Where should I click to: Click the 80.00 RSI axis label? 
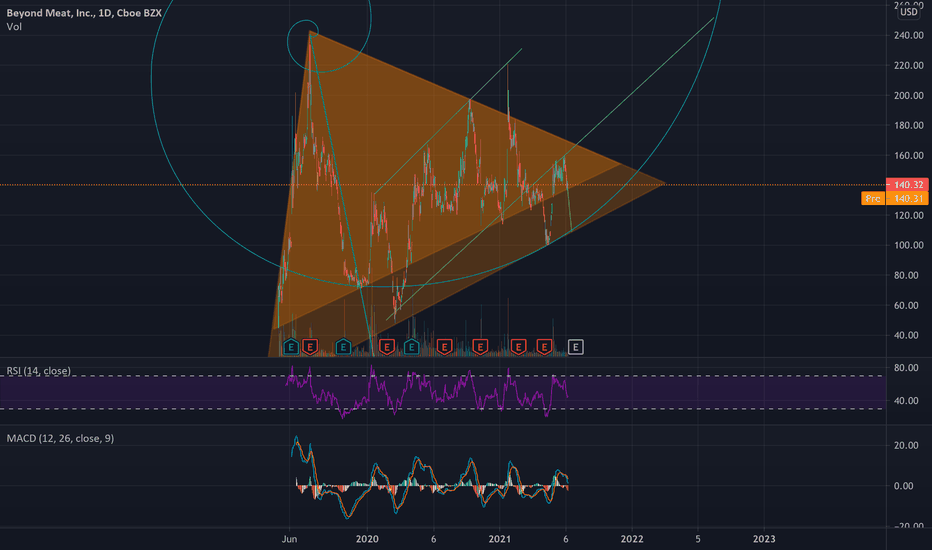[906, 368]
